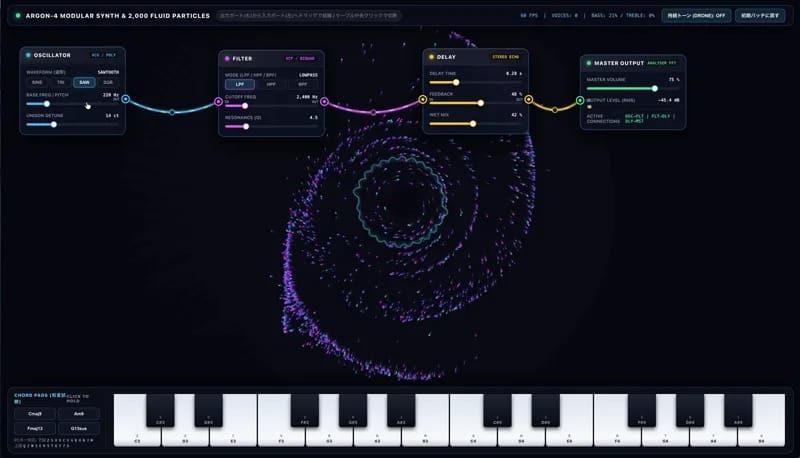Adjust the Base Freq / Pitch slider
Viewport: 800px width, 458px height.
72,104
